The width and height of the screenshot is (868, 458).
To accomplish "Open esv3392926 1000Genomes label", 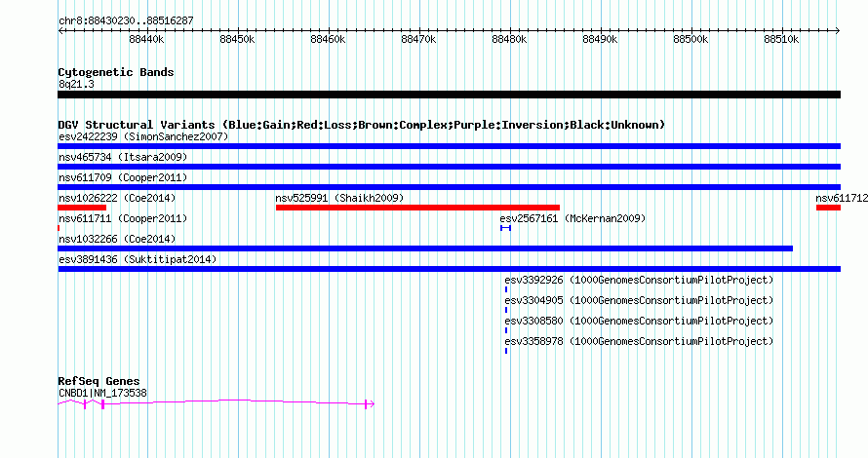I will (639, 280).
